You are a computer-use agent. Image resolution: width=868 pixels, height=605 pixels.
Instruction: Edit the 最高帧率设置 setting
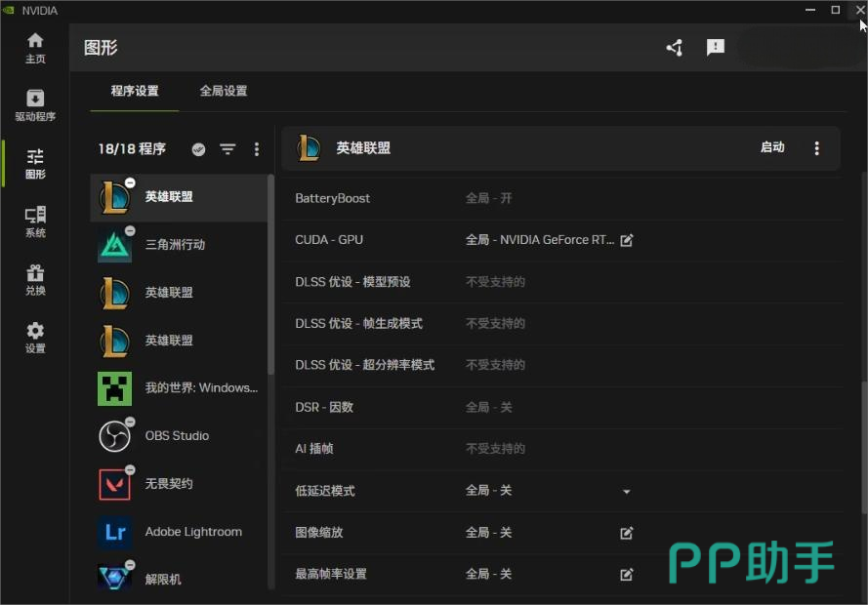pyautogui.click(x=627, y=575)
